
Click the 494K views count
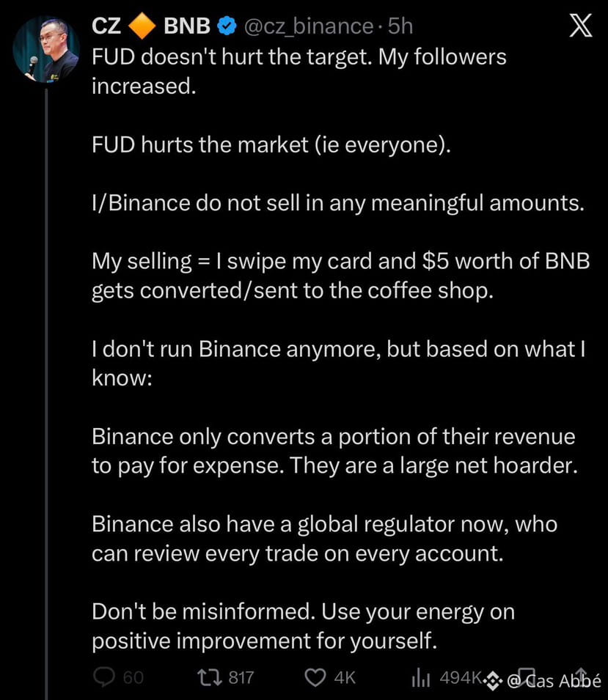(x=460, y=678)
